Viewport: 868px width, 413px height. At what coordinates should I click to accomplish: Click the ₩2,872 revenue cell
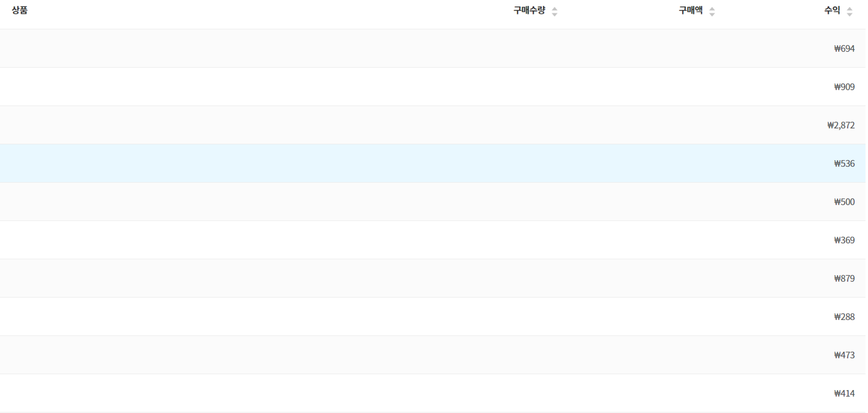point(841,126)
